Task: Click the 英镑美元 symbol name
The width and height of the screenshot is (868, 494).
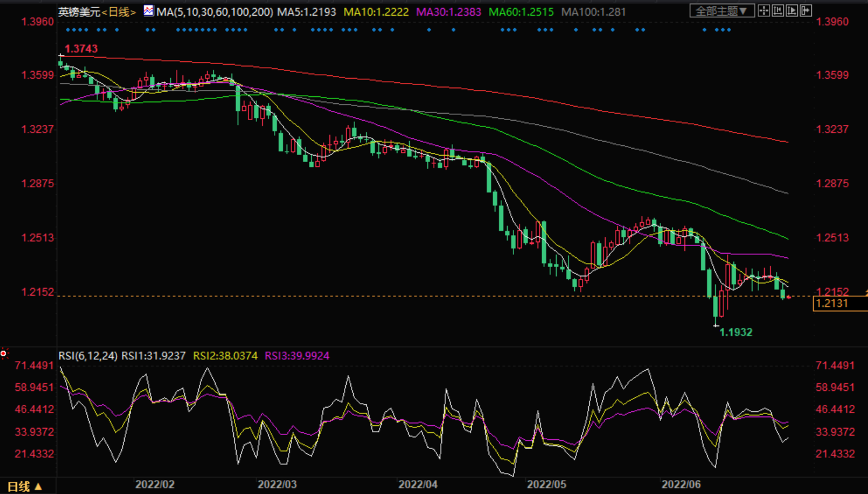Action: 79,12
